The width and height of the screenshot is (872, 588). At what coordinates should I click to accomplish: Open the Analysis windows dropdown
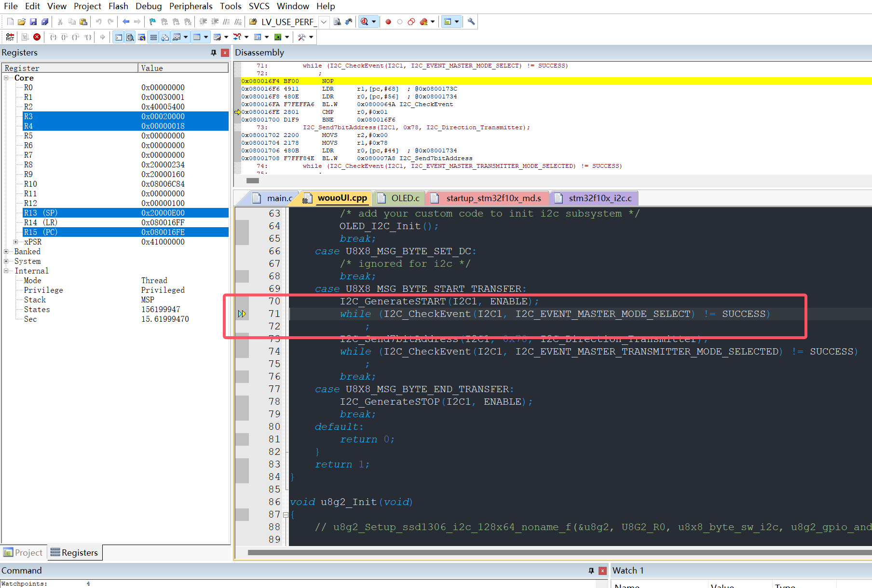tap(246, 37)
